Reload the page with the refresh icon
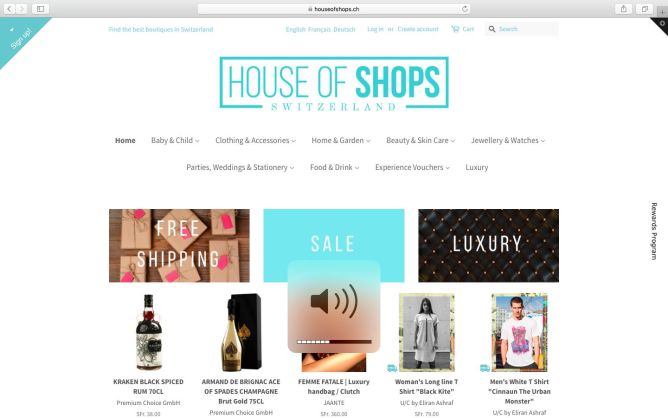 click(465, 9)
